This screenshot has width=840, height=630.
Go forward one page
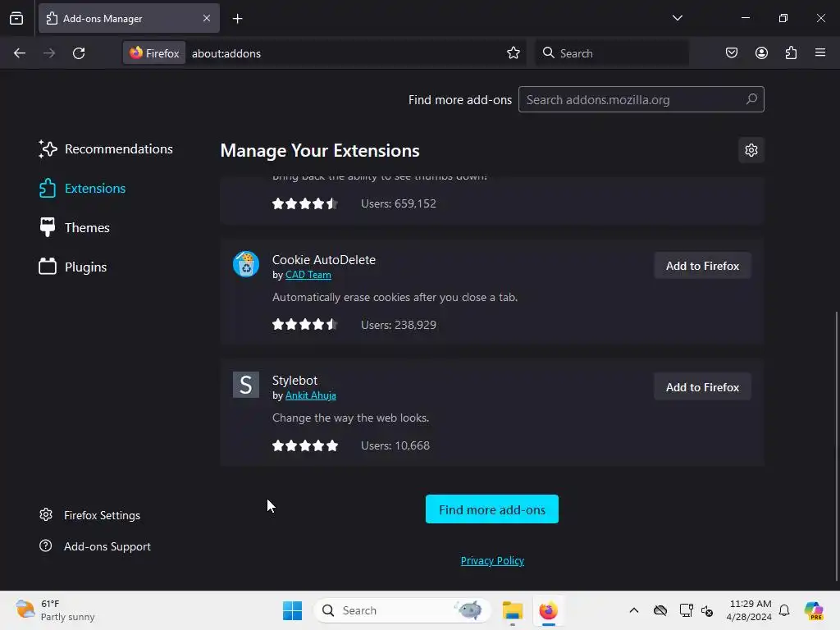click(x=49, y=53)
